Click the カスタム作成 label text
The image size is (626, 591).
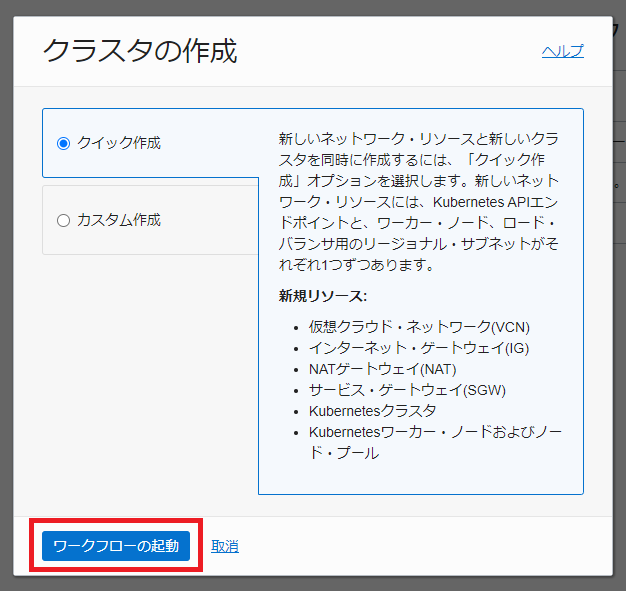coord(118,220)
